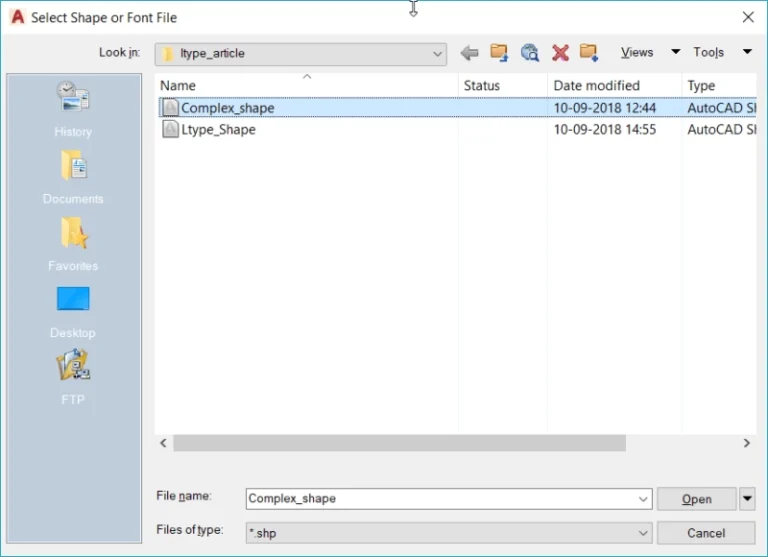
Task: Open the Views menu
Action: pyautogui.click(x=637, y=52)
